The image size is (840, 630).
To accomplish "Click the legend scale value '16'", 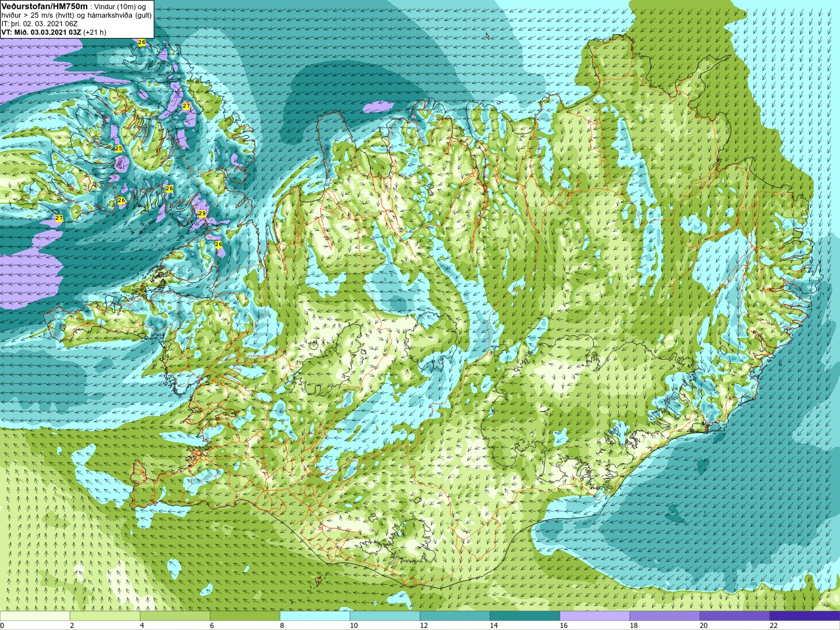I will tap(564, 625).
